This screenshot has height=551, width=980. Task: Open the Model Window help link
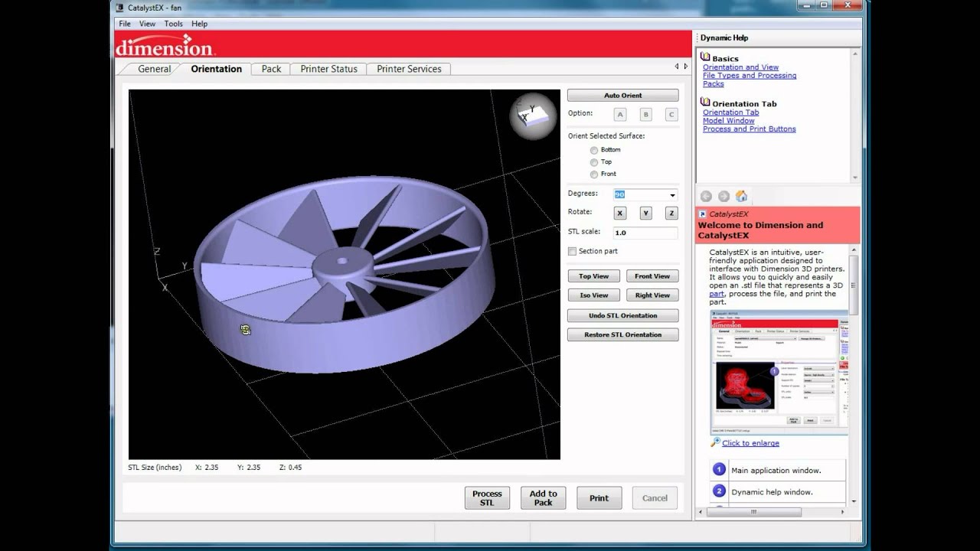(x=729, y=121)
